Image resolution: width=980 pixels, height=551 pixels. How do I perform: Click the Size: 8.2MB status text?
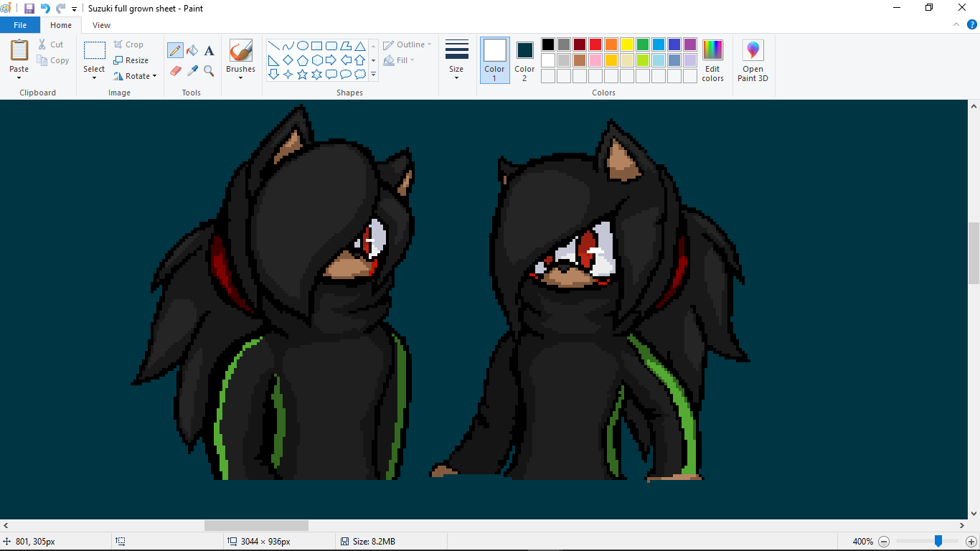coord(374,542)
